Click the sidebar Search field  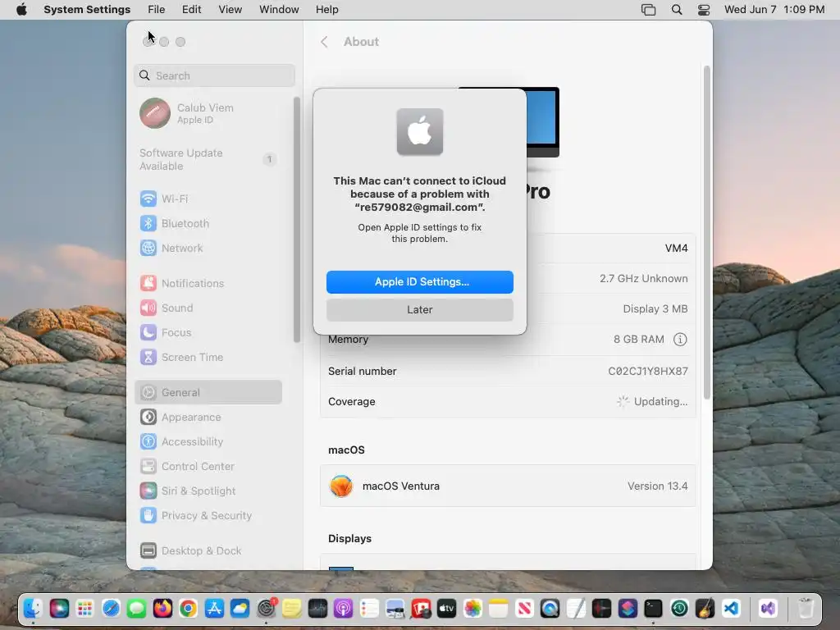pyautogui.click(x=214, y=75)
